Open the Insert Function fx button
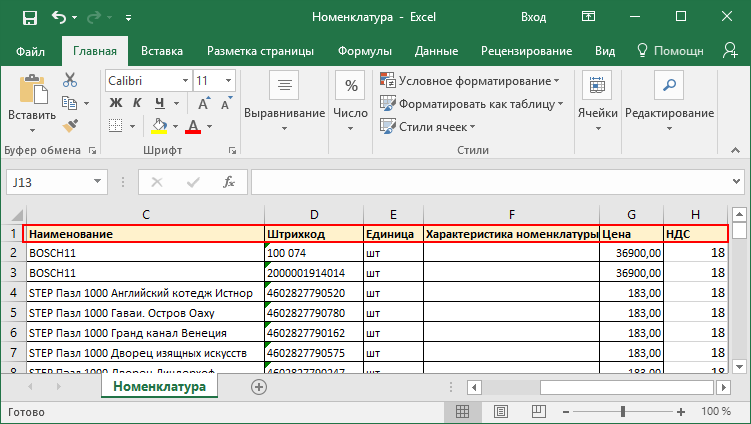 coord(229,182)
